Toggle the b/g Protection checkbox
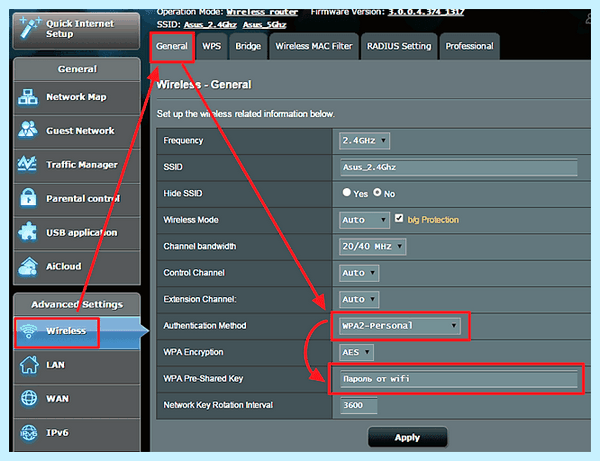Viewport: 600px width, 461px height. (399, 218)
